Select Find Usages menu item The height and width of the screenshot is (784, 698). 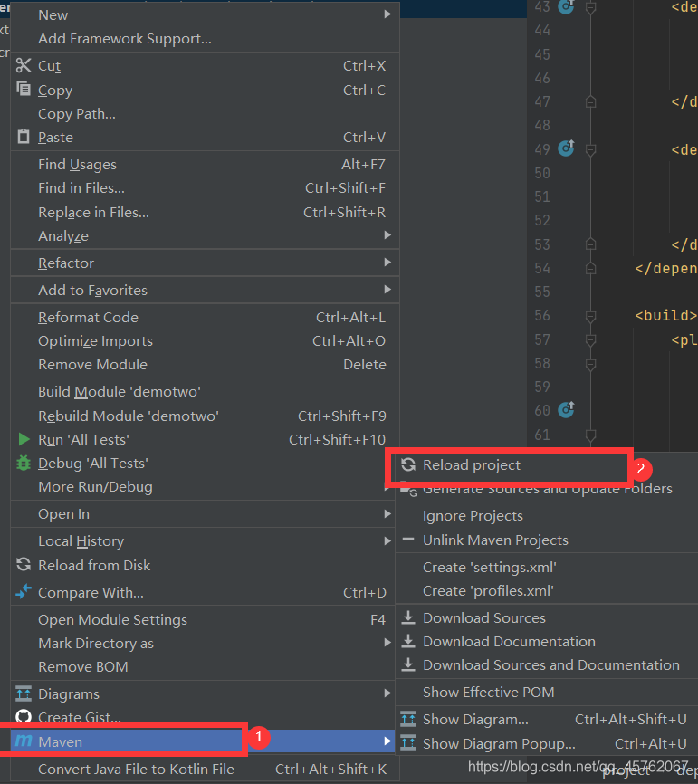tap(205, 164)
